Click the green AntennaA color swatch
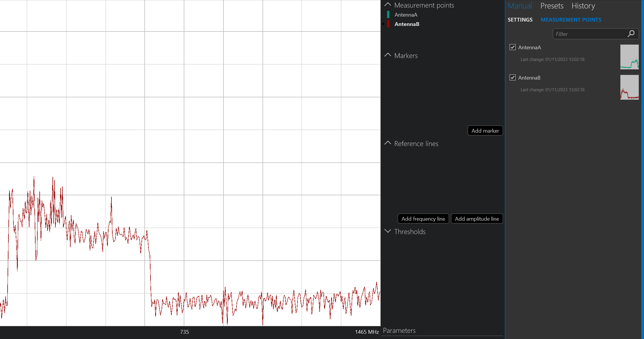Screen dimensions: 644x339 pos(388,15)
